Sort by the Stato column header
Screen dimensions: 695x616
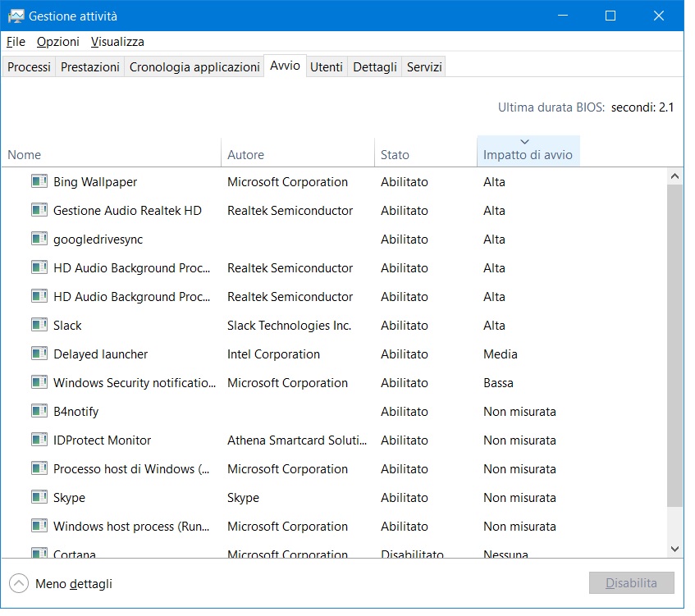pyautogui.click(x=426, y=153)
